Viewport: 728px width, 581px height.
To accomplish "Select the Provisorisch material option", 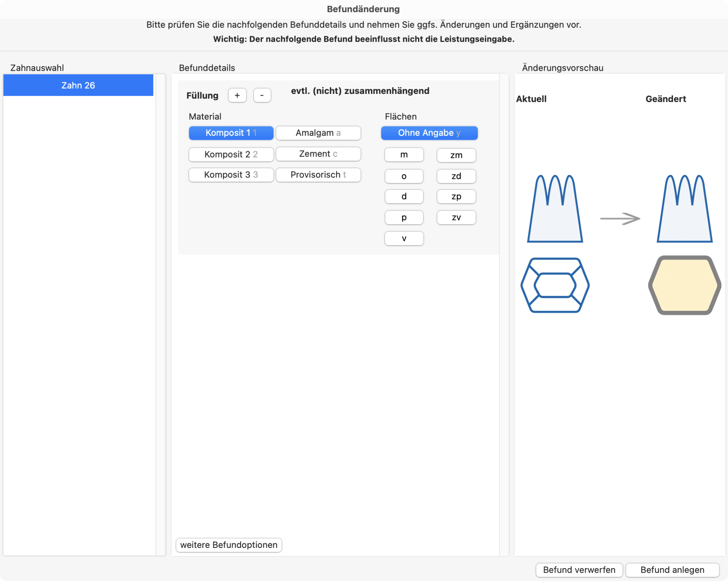I will point(318,175).
